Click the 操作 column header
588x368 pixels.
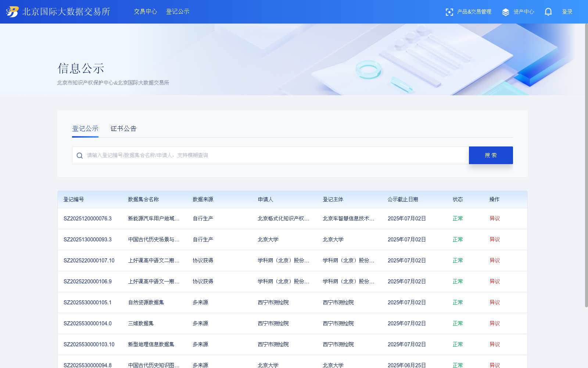pos(494,199)
